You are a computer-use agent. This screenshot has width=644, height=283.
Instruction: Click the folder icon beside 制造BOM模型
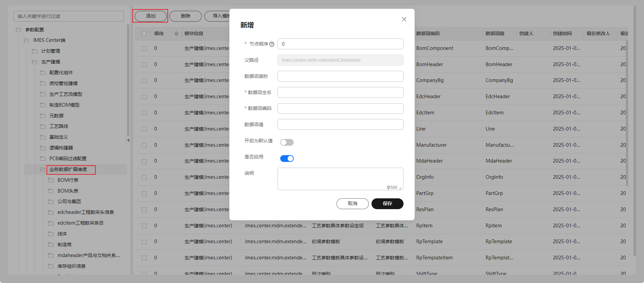pos(43,105)
